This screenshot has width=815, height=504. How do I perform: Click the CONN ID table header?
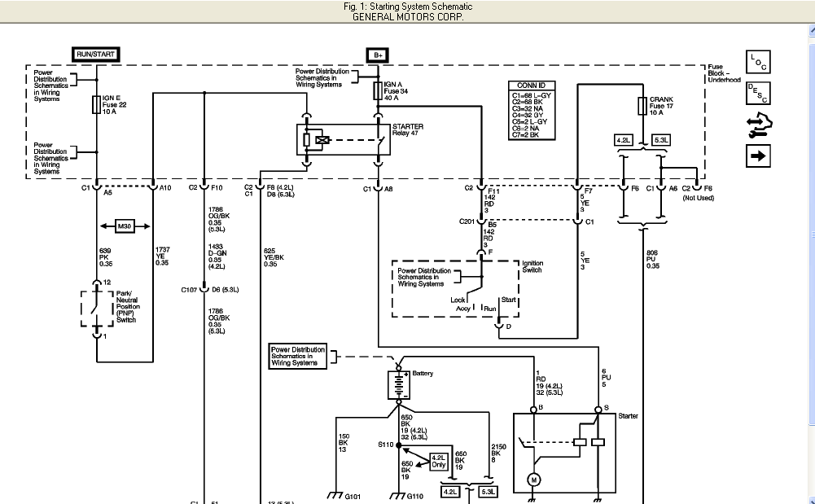[531, 85]
